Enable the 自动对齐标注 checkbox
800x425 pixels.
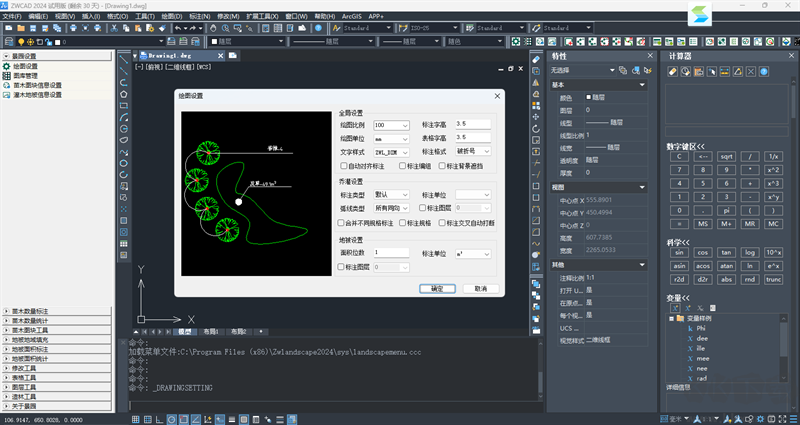point(344,165)
